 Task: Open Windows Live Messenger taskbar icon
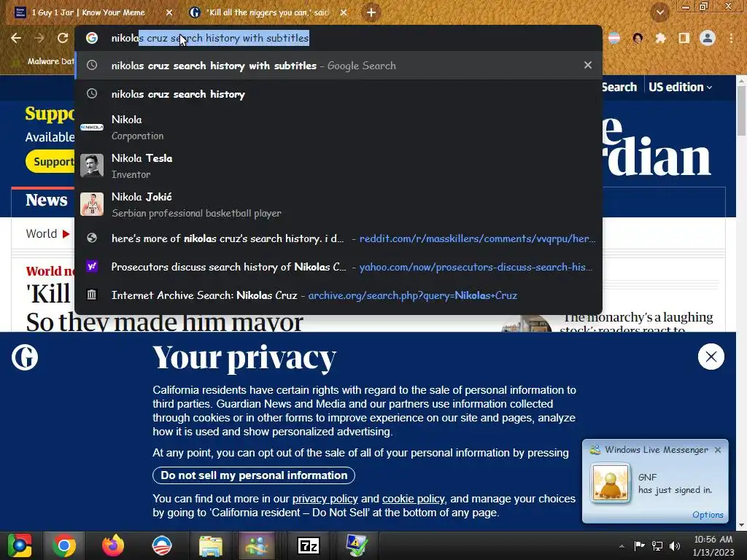tap(257, 545)
